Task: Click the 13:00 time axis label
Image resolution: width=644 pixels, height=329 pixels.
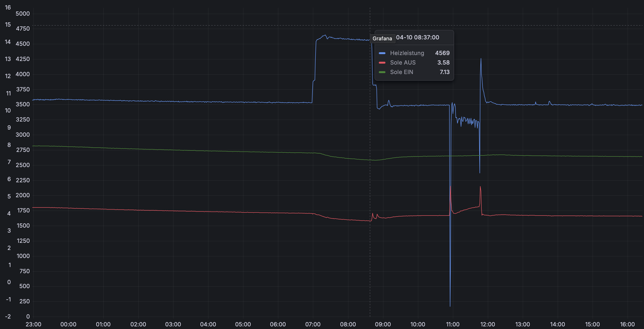Action: (523, 324)
